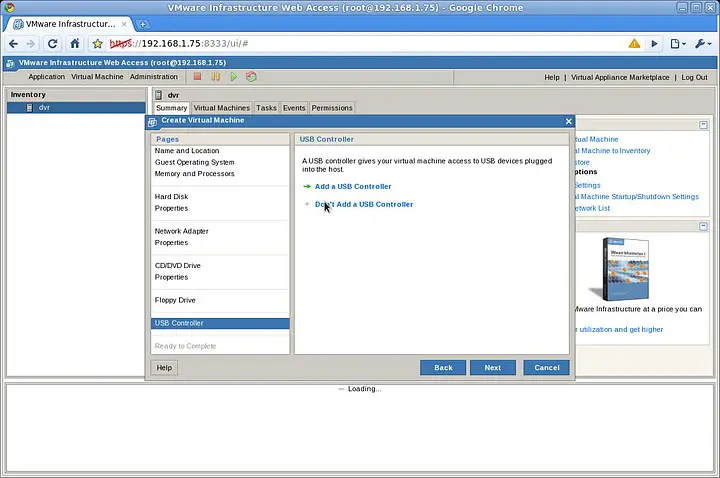Click the Go arrow in the address bar
This screenshot has height=478, width=720.
coord(654,44)
